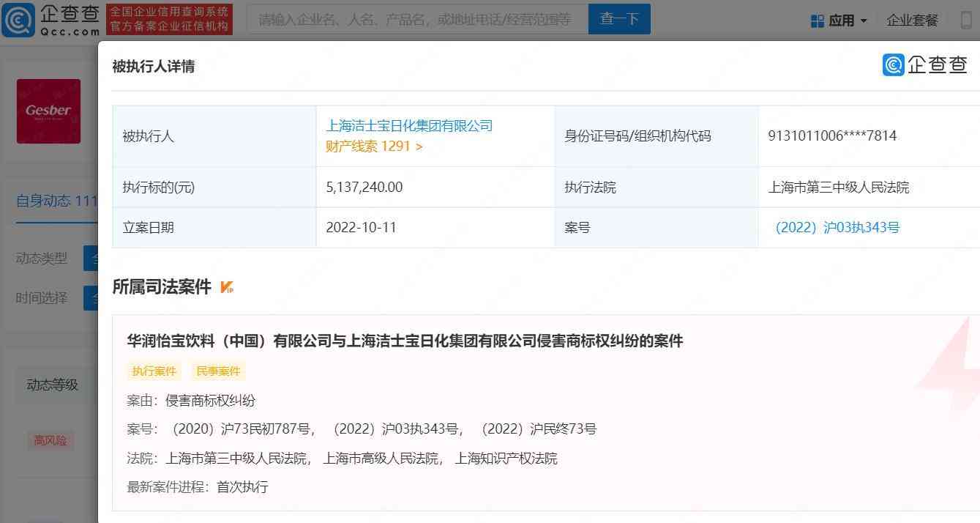Open the 华润怡宝饮料 trademark dispute case title
980x523 pixels.
click(405, 341)
